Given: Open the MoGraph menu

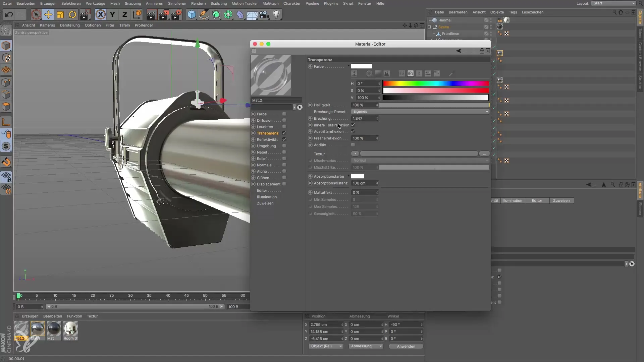Looking at the screenshot, I should click(270, 3).
